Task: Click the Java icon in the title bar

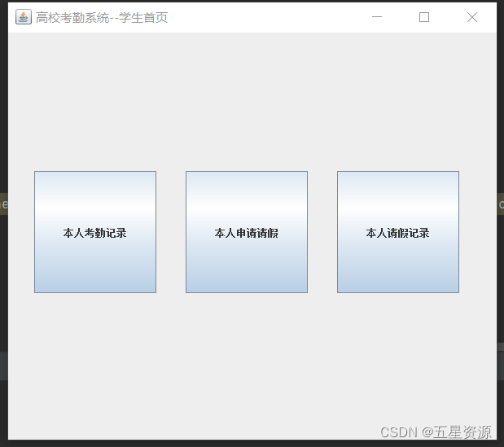Action: click(24, 17)
